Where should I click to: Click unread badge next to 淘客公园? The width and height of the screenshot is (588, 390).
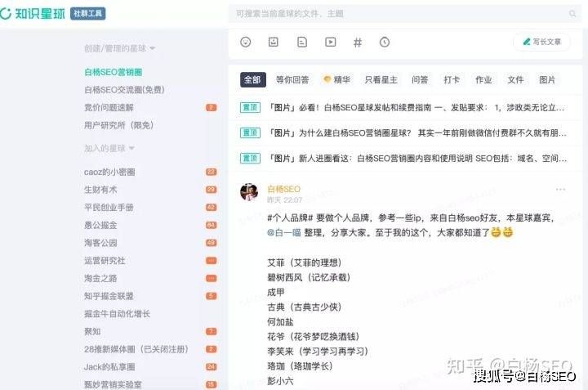[212, 243]
